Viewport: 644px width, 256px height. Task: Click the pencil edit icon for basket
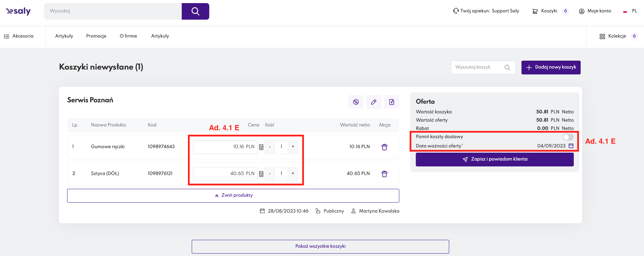pyautogui.click(x=374, y=102)
